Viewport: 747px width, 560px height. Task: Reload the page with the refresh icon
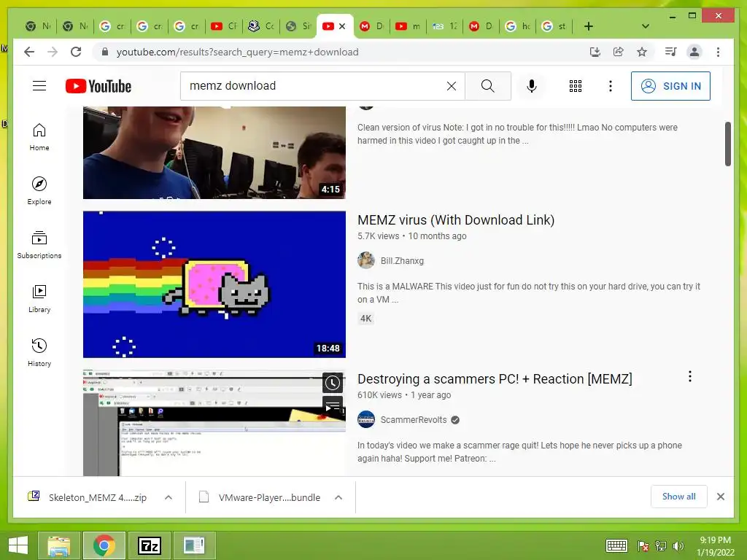click(76, 52)
